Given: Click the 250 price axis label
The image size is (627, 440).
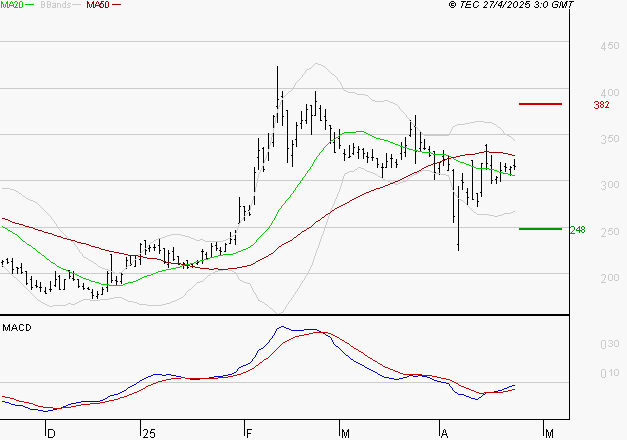Looking at the screenshot, I should click(609, 232).
